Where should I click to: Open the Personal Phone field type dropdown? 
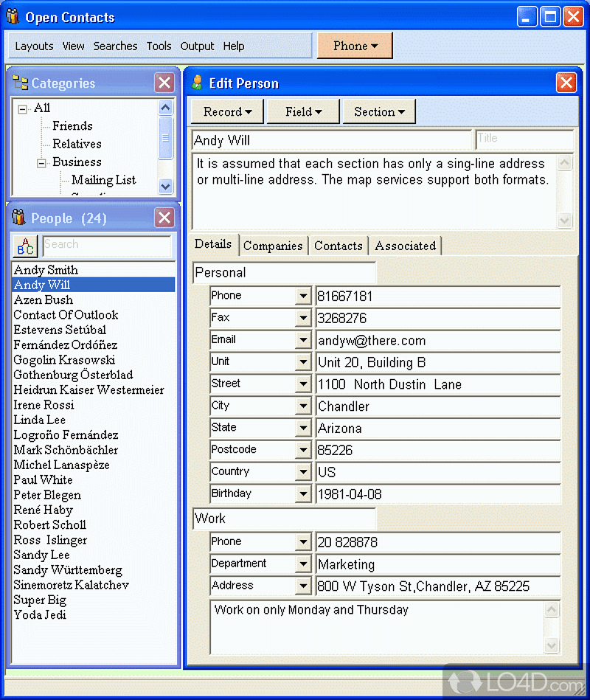point(303,296)
